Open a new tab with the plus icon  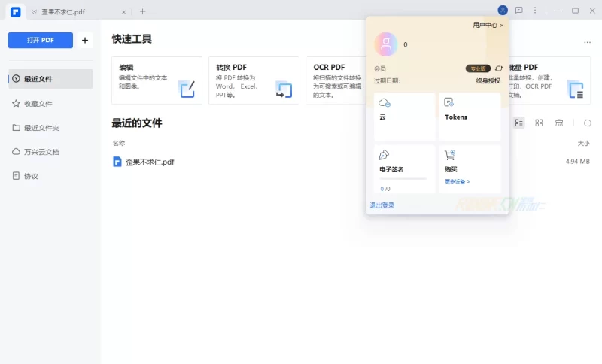click(143, 11)
